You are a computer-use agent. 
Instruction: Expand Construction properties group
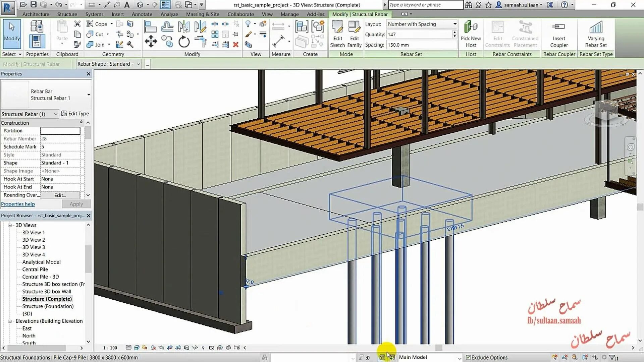point(81,123)
